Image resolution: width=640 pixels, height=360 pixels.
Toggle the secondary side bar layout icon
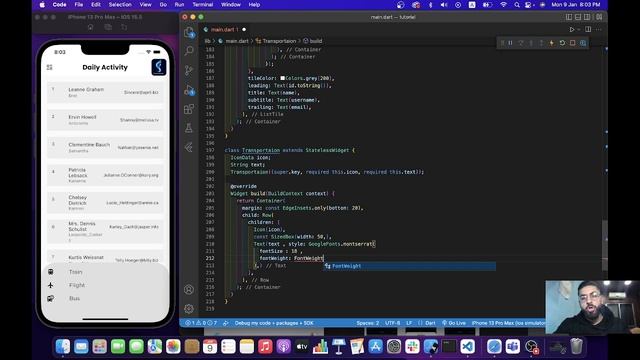(x=587, y=17)
